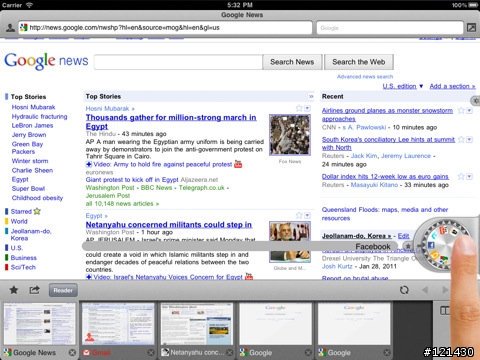Open the dropdown arrow on the South Korea story

[469, 140]
